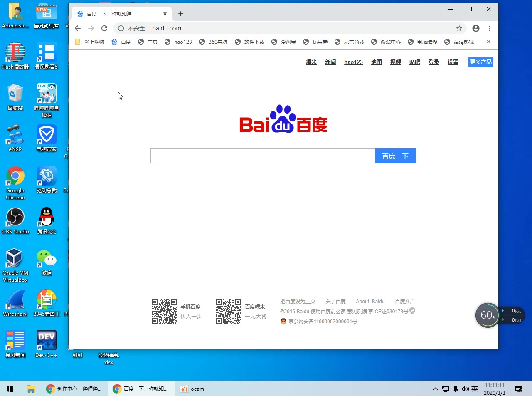Open the Chrome profile avatar menu

tap(476, 28)
